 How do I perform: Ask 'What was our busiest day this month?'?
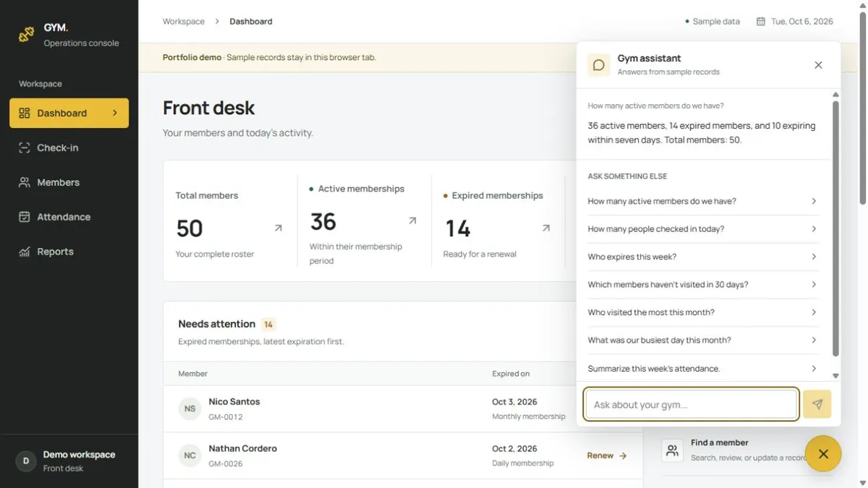pyautogui.click(x=703, y=341)
